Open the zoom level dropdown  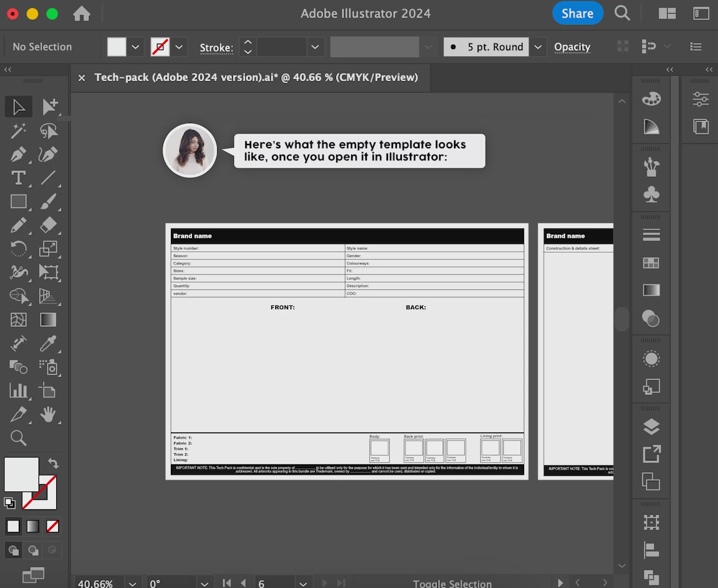pyautogui.click(x=132, y=583)
